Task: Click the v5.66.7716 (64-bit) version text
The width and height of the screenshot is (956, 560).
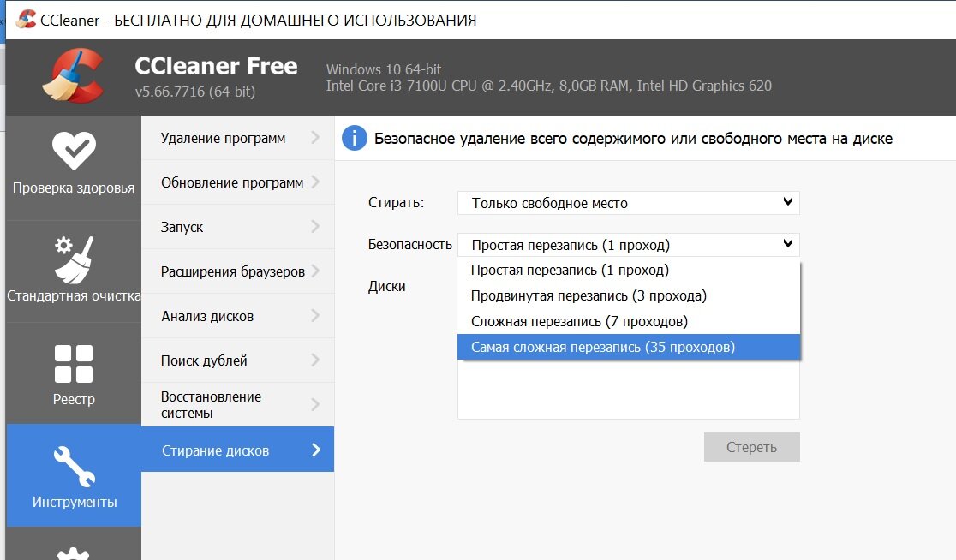Action: click(195, 92)
